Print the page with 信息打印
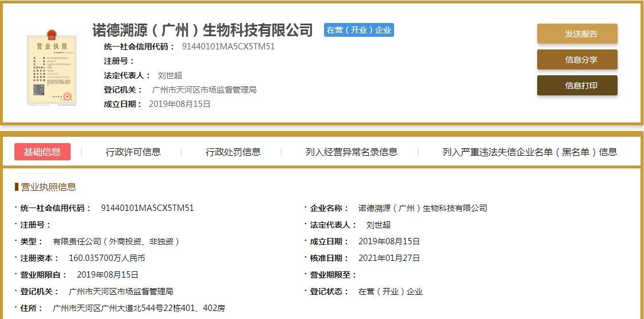Viewport: 644px width, 319px height. tap(577, 86)
